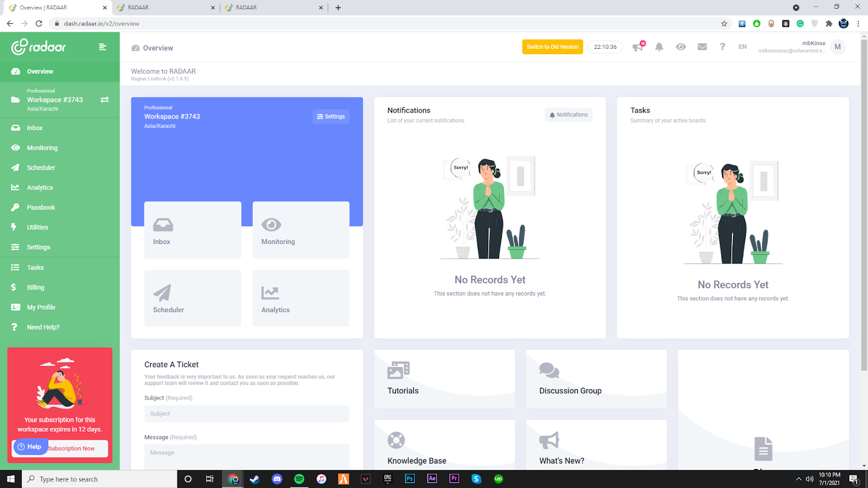Open My Profile from the sidebar
This screenshot has height=488, width=868.
60,307
